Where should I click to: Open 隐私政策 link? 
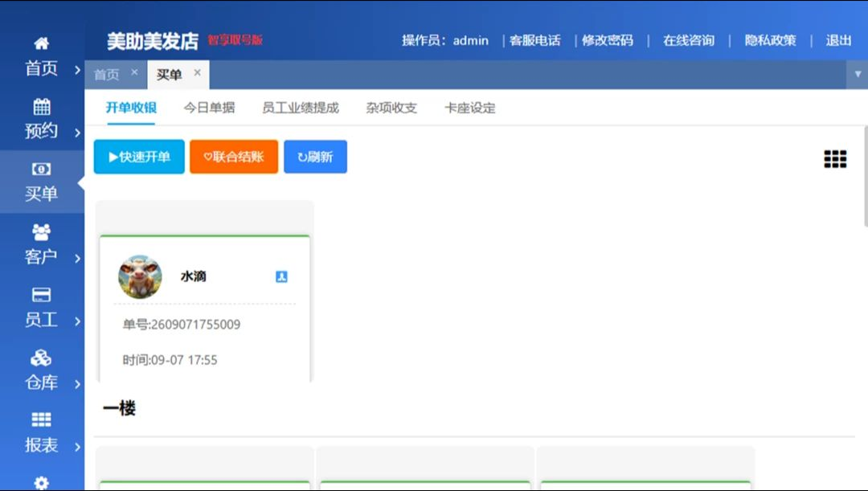770,40
